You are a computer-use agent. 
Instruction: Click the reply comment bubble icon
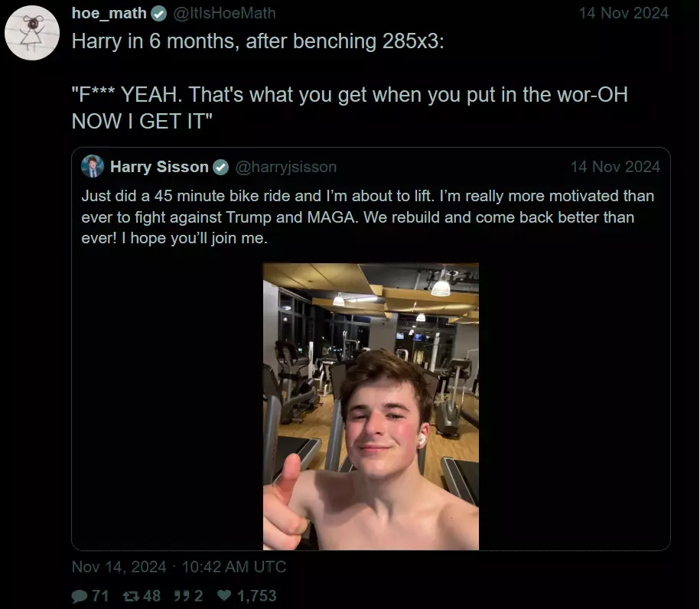point(80,596)
